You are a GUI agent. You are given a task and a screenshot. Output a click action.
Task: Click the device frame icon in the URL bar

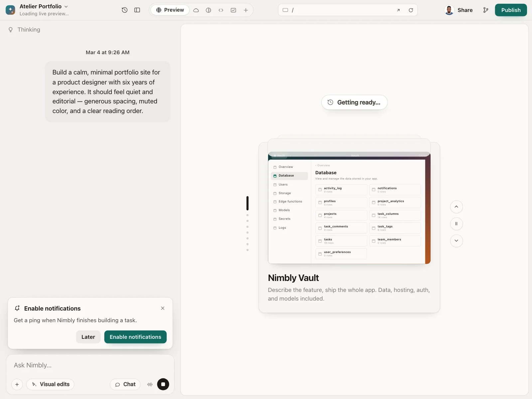pos(285,10)
